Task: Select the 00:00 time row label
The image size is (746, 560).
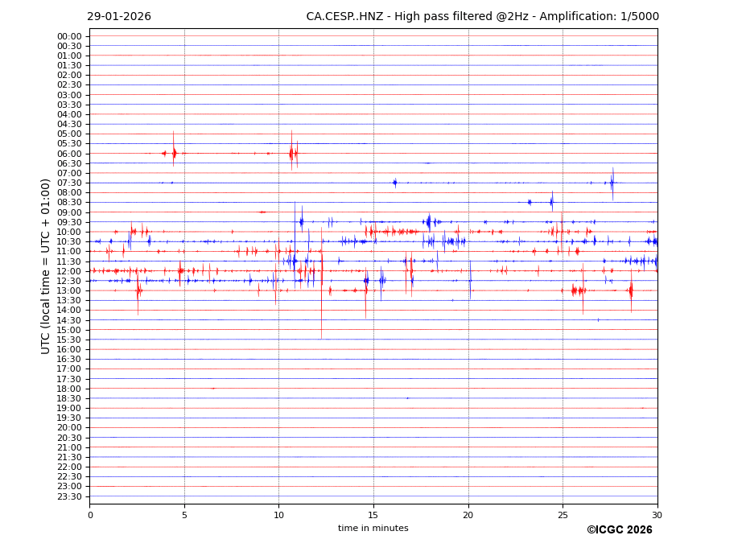Action: 69,36
